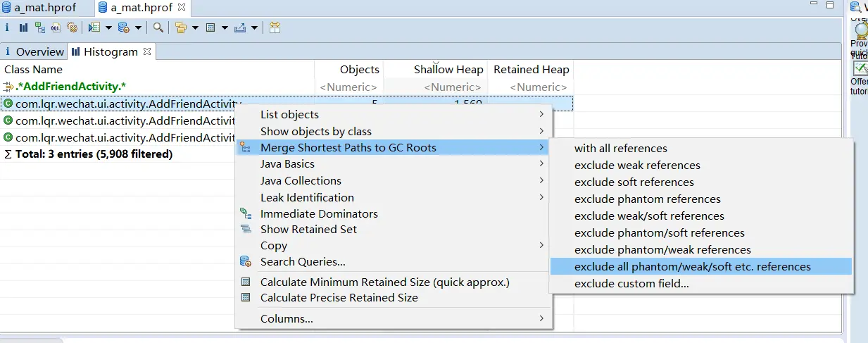Open the Group result by dropdown arrow
Viewport: 868px width, 343px height.
tap(195, 28)
